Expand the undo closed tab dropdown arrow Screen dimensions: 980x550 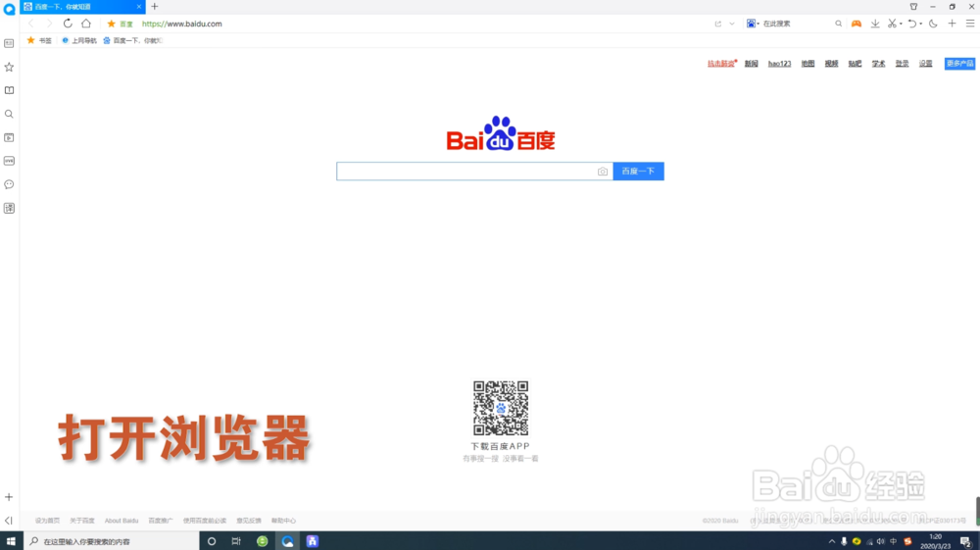tap(920, 24)
